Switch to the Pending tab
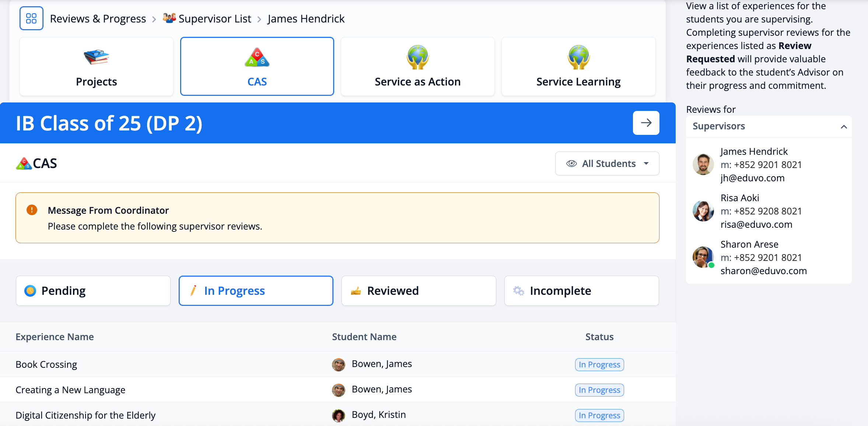This screenshot has width=868, height=426. coord(93,291)
